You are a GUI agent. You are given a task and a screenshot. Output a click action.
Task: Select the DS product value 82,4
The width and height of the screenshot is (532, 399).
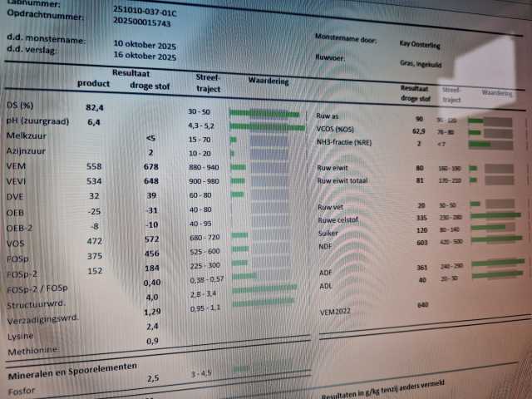pos(95,107)
